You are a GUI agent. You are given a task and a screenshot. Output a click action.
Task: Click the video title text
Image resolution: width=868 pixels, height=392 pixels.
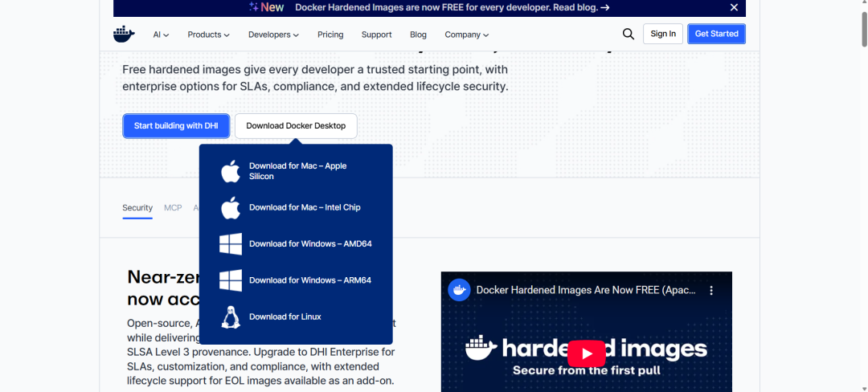pyautogui.click(x=586, y=290)
